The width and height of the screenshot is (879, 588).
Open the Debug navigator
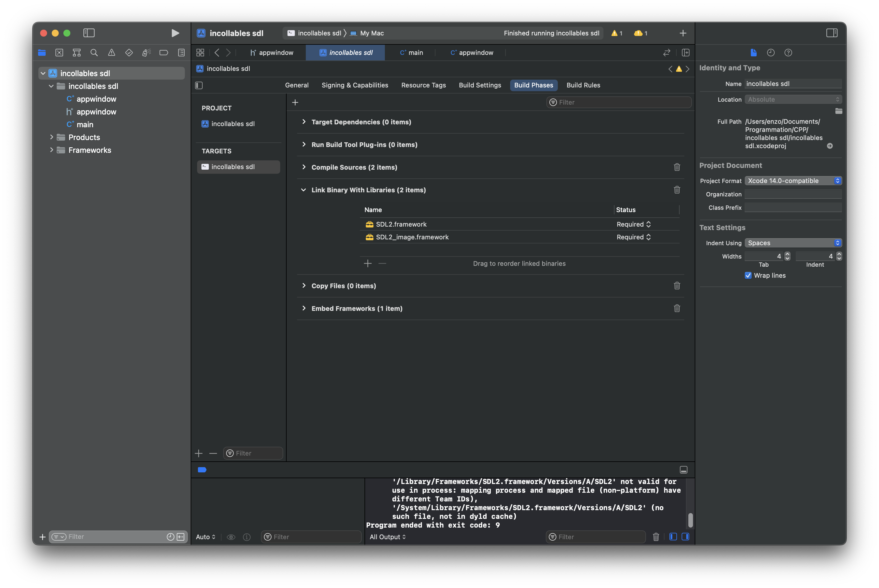tap(146, 53)
